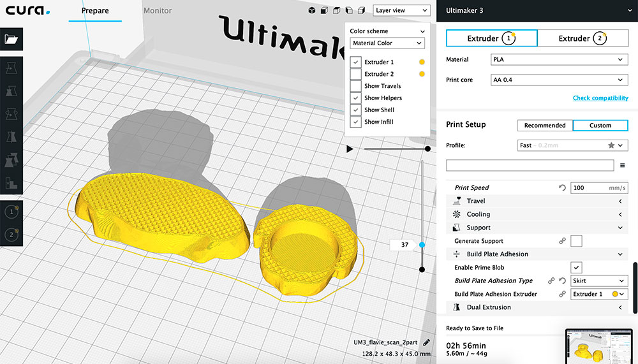Open the Layer view mode dropdown
The image size is (638, 364).
401,10
